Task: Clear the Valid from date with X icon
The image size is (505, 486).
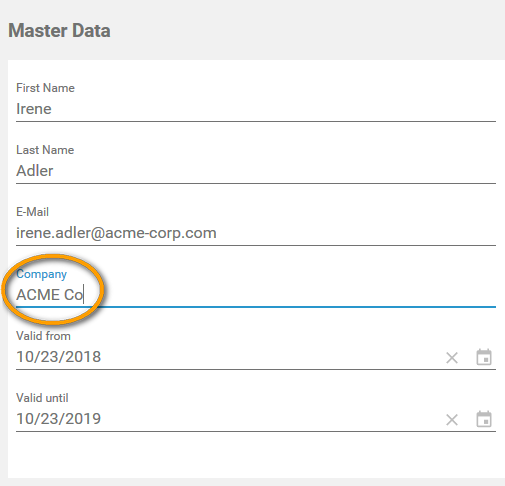Action: pyautogui.click(x=452, y=358)
